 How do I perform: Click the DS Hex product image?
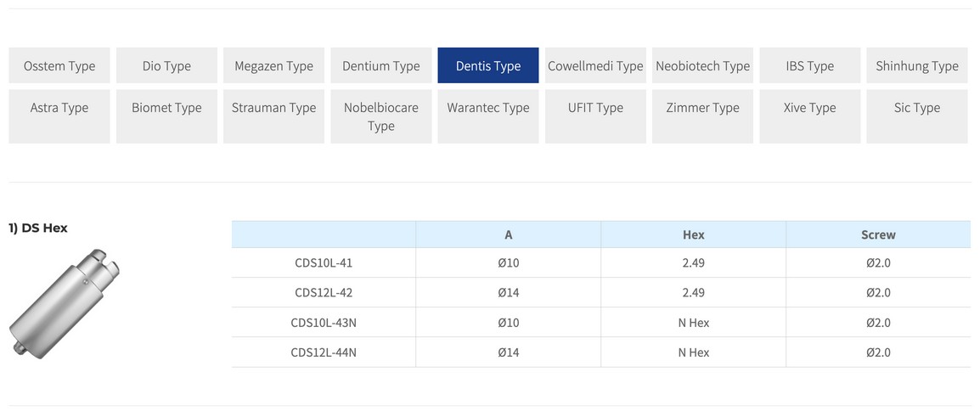click(x=65, y=301)
